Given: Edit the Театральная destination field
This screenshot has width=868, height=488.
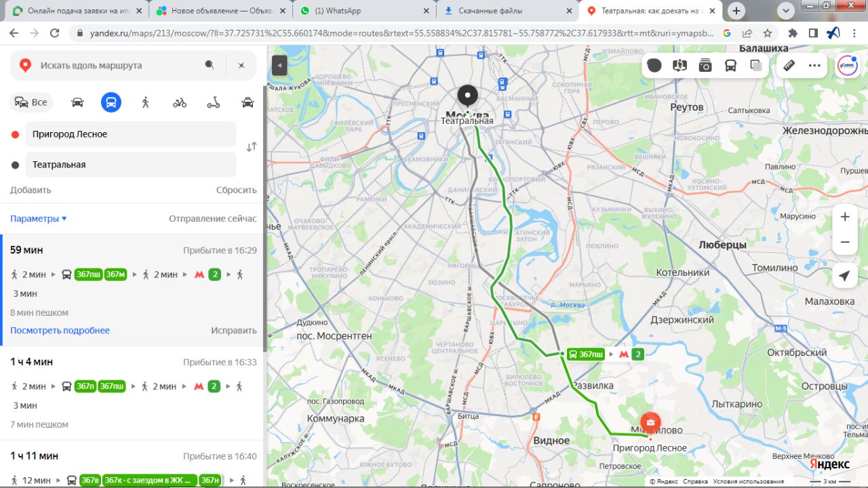Looking at the screenshot, I should point(131,165).
